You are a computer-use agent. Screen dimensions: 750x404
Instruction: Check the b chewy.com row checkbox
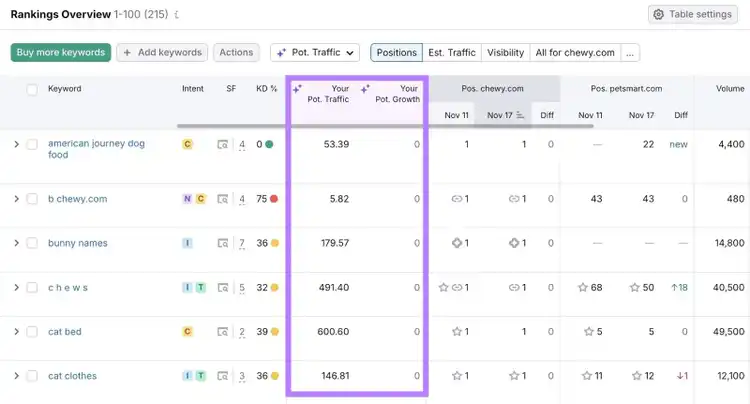(32, 199)
